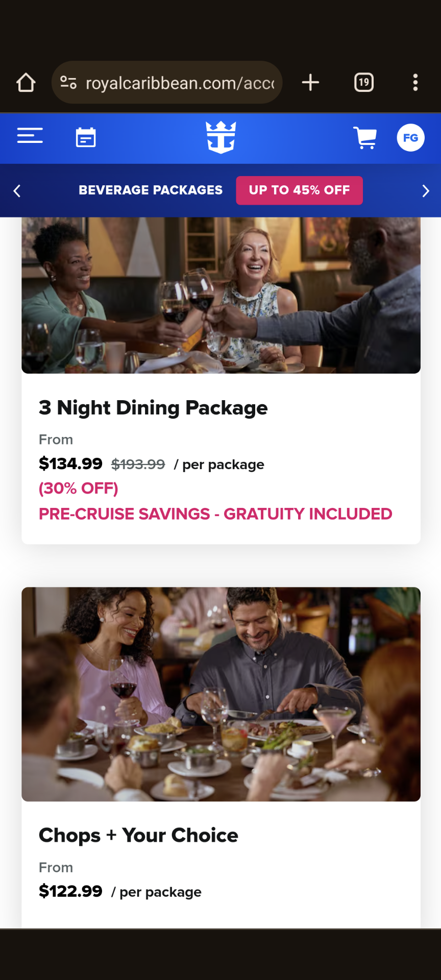This screenshot has height=980, width=441.
Task: Open Chops + Your Choice title
Action: click(138, 836)
